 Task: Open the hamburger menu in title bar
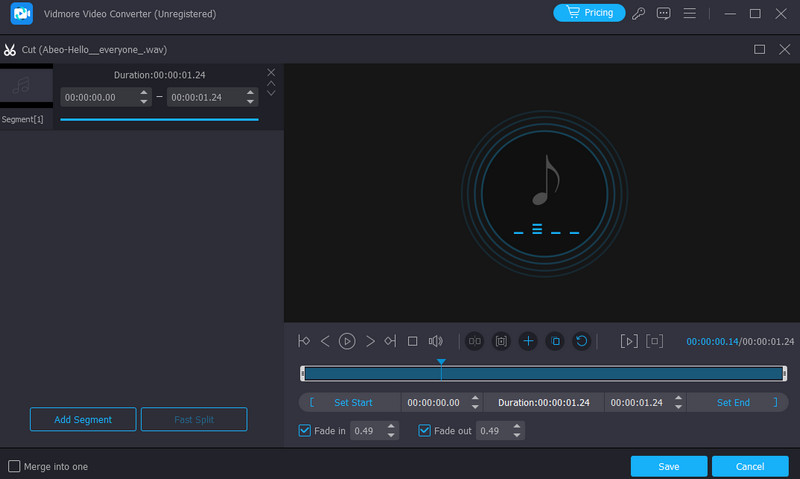tap(689, 14)
